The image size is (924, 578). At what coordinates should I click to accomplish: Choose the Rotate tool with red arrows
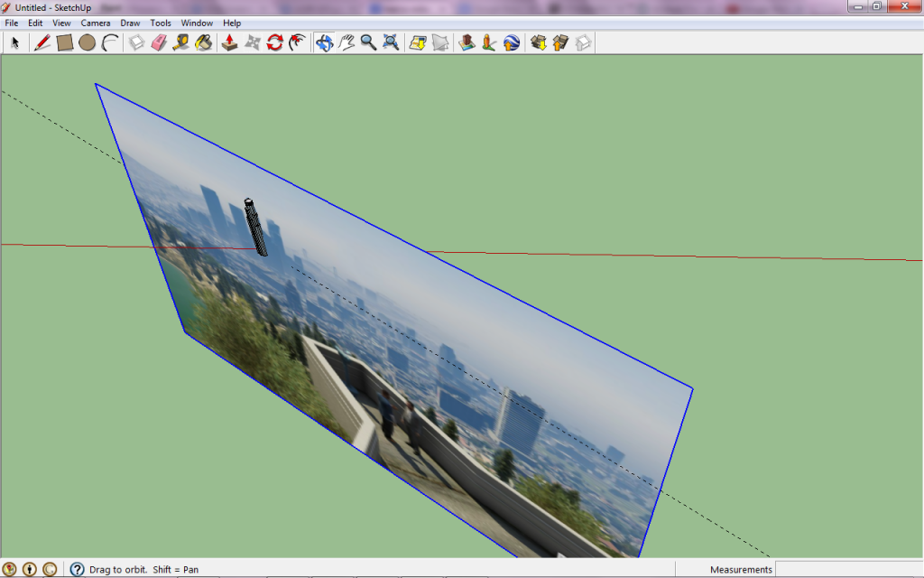point(275,42)
